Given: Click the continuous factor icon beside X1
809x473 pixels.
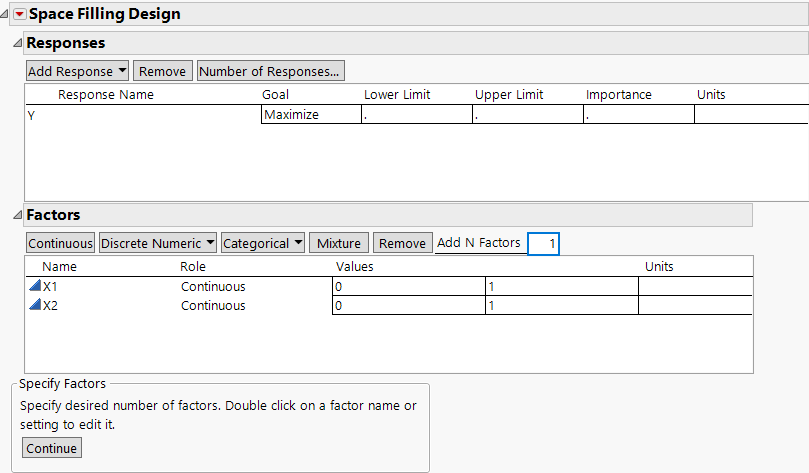Looking at the screenshot, I should click(35, 286).
